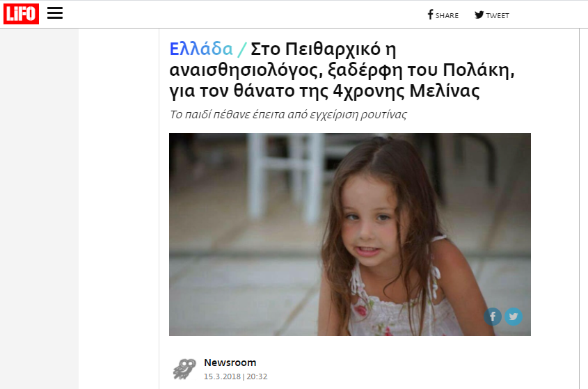
Task: Click the publication time 20:32
Action: [257, 376]
